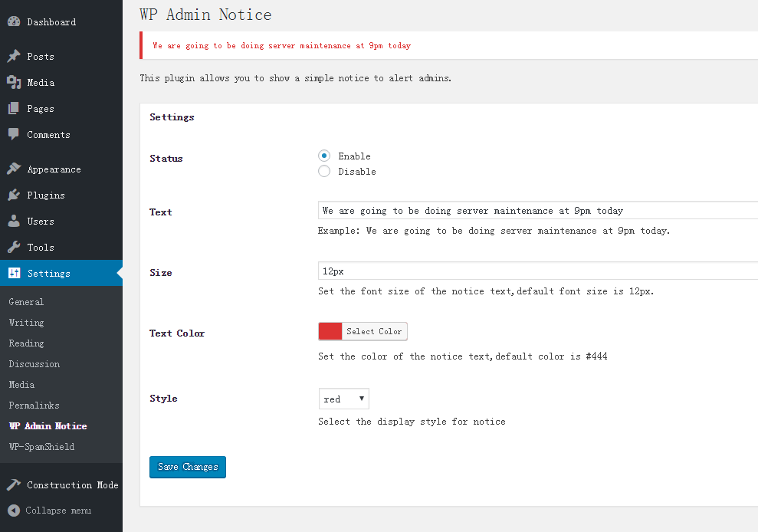
Task: Click the Users person icon
Action: coord(14,221)
